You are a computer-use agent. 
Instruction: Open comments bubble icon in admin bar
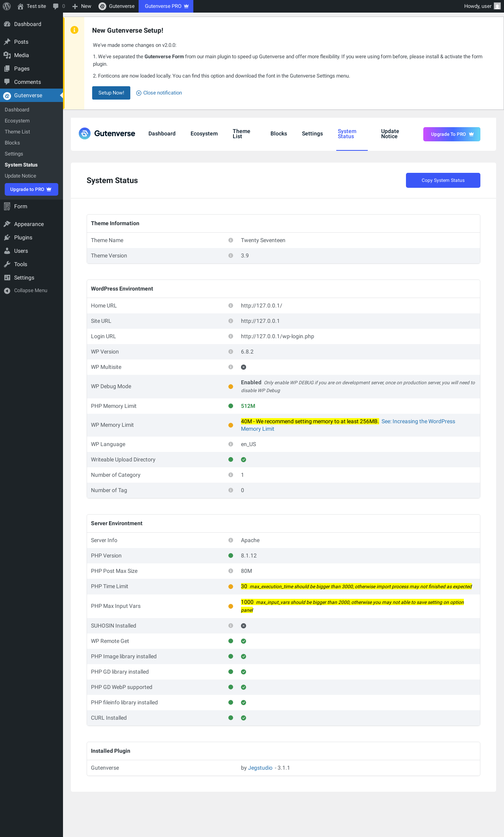56,6
